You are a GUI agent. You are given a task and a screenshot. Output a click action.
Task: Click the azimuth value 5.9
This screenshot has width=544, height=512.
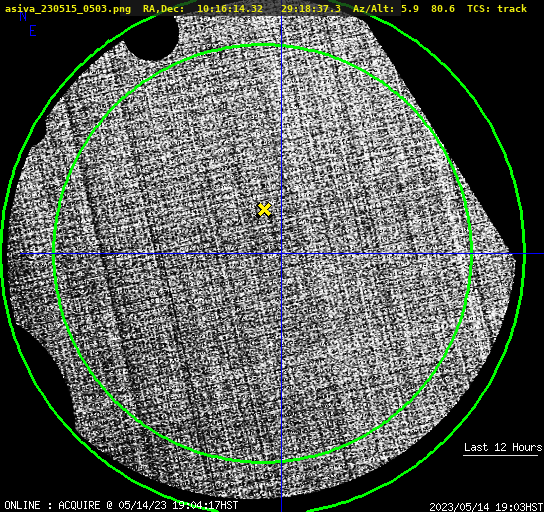410,8
